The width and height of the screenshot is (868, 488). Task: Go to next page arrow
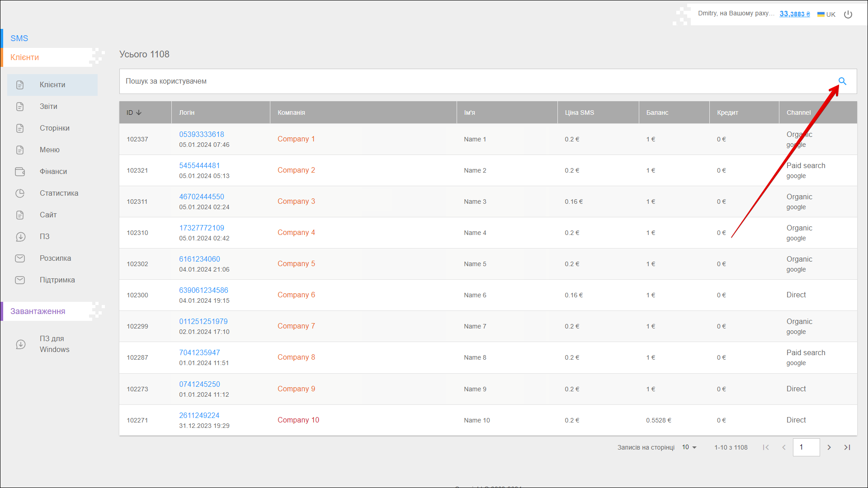pyautogui.click(x=829, y=447)
